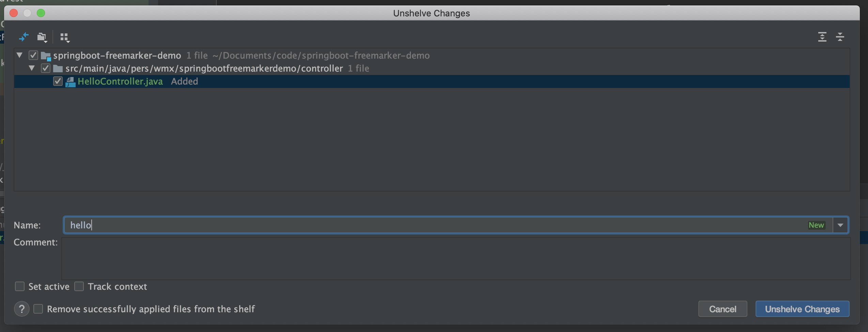This screenshot has width=868, height=332.
Task: Enable removing applied files from the shelf
Action: click(x=38, y=309)
